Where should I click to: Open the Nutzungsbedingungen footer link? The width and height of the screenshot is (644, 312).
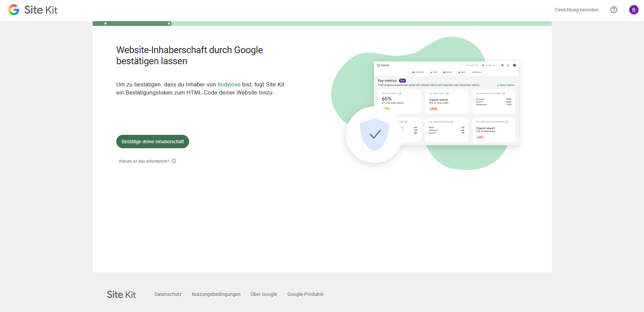click(216, 294)
